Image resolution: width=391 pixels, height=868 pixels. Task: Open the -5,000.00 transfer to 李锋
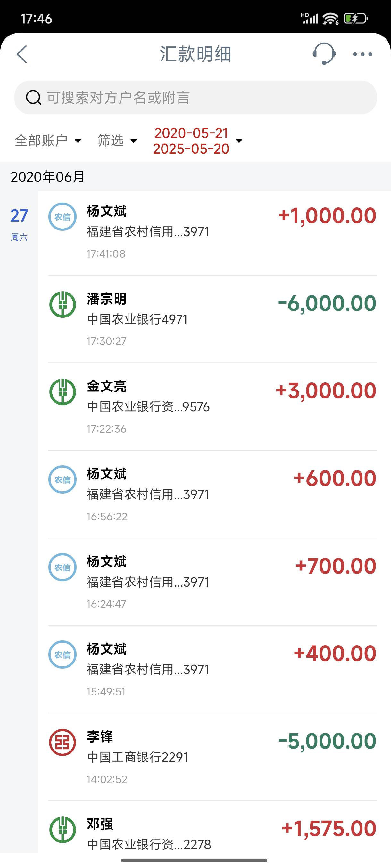(x=212, y=757)
